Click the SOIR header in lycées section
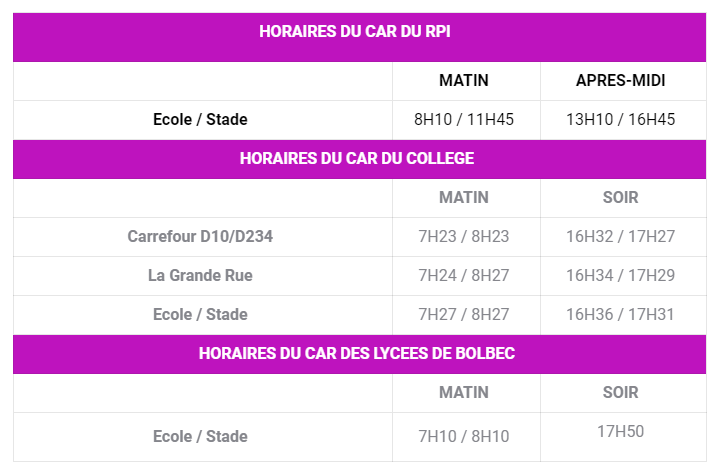The height and width of the screenshot is (472, 713). pos(621,392)
